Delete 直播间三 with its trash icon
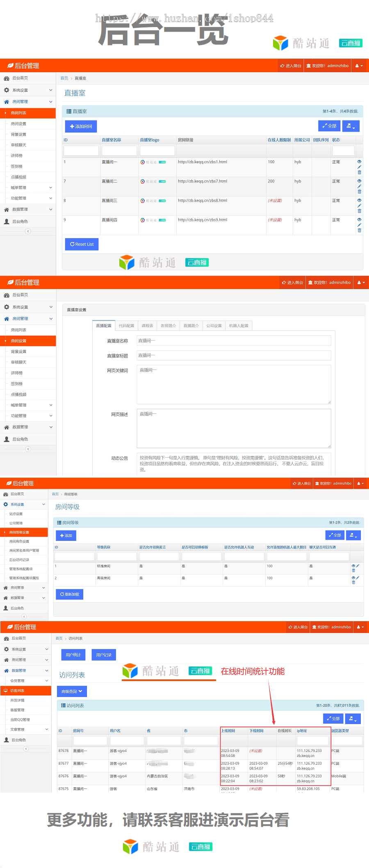The width and height of the screenshot is (369, 868). click(359, 211)
